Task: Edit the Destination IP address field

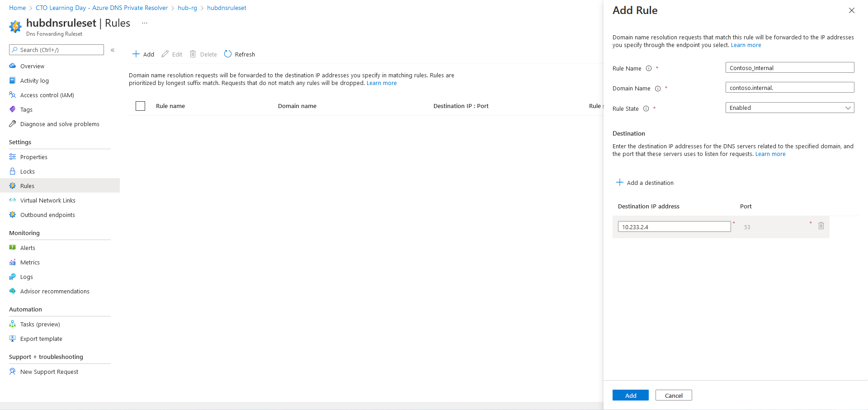Action: click(675, 226)
